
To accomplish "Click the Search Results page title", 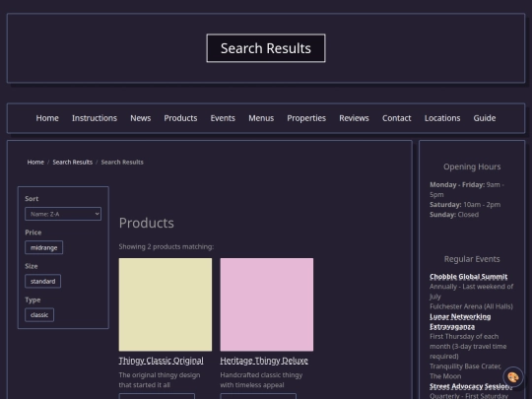I will coord(266,48).
